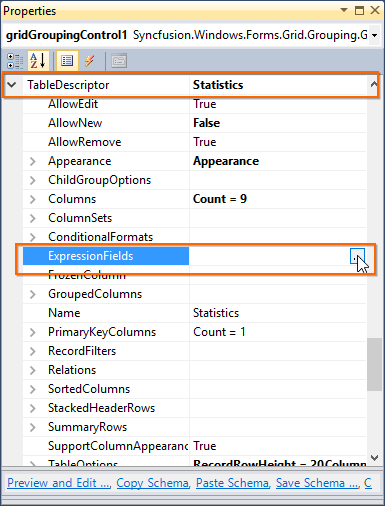Select the AllowRemove property

(85, 142)
